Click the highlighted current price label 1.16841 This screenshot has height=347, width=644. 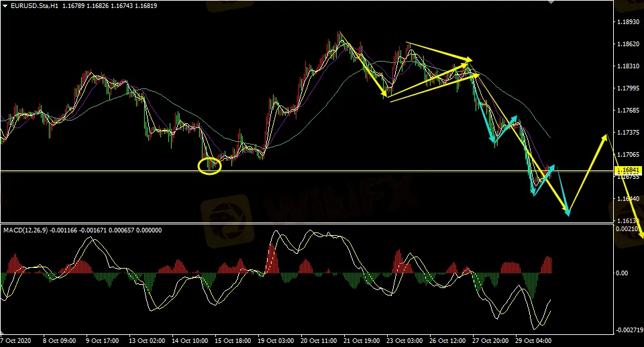pyautogui.click(x=628, y=169)
